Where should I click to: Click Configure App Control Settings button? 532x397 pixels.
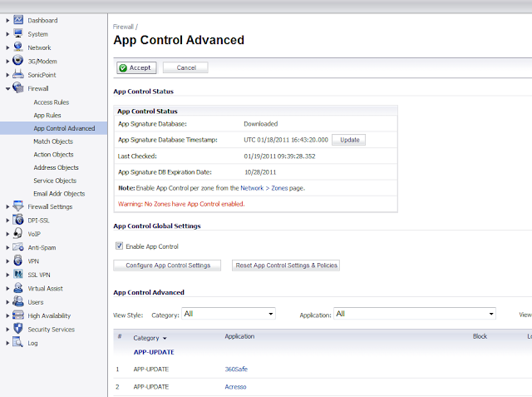(167, 265)
